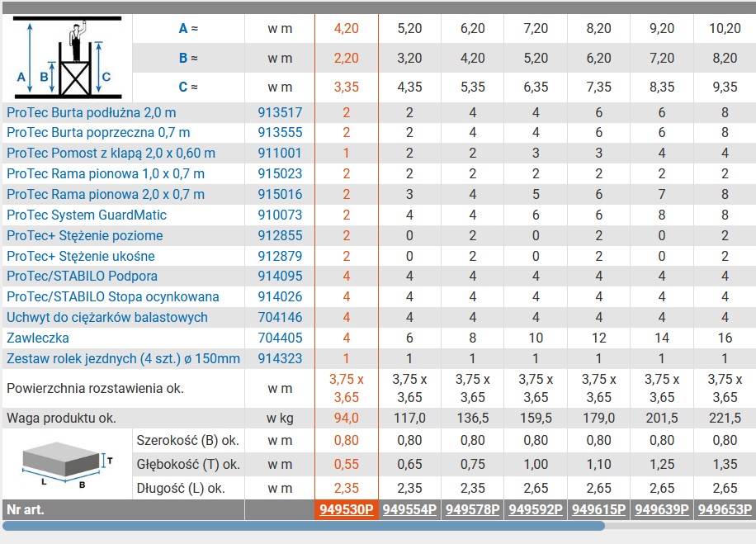Image resolution: width=756 pixels, height=544 pixels.
Task: Click the 94,0 weight value
Action: [347, 419]
